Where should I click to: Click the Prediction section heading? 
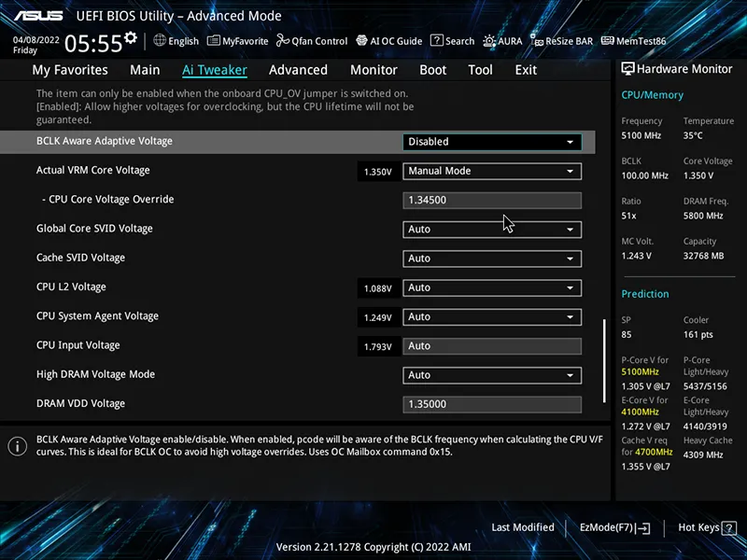click(x=645, y=294)
